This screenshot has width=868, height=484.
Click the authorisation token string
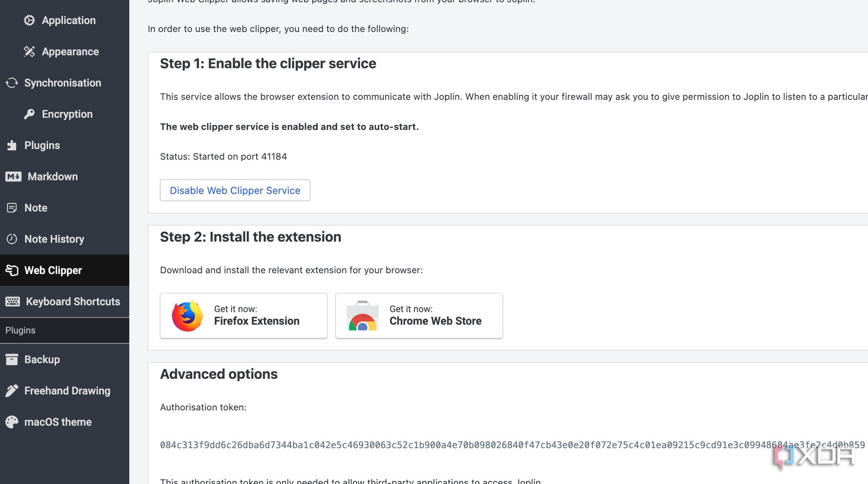[x=513, y=445]
